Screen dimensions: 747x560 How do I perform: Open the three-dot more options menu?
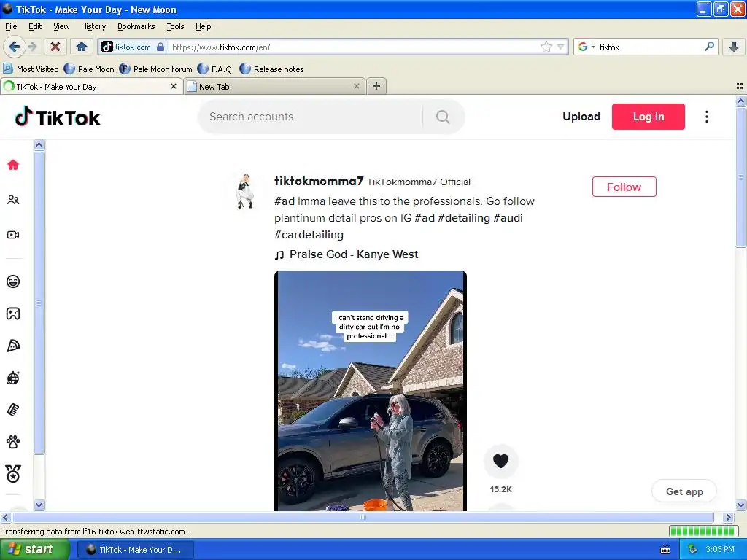tap(706, 117)
